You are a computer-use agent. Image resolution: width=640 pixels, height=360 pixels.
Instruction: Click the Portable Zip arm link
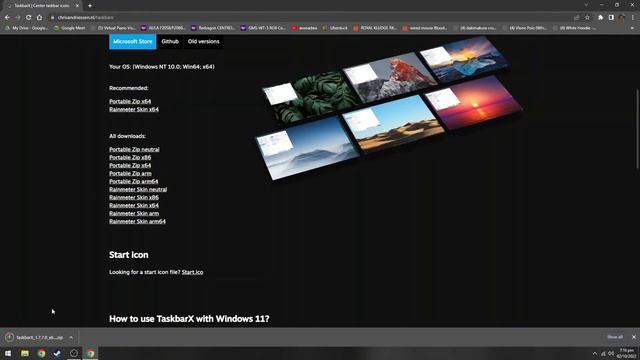[130, 173]
